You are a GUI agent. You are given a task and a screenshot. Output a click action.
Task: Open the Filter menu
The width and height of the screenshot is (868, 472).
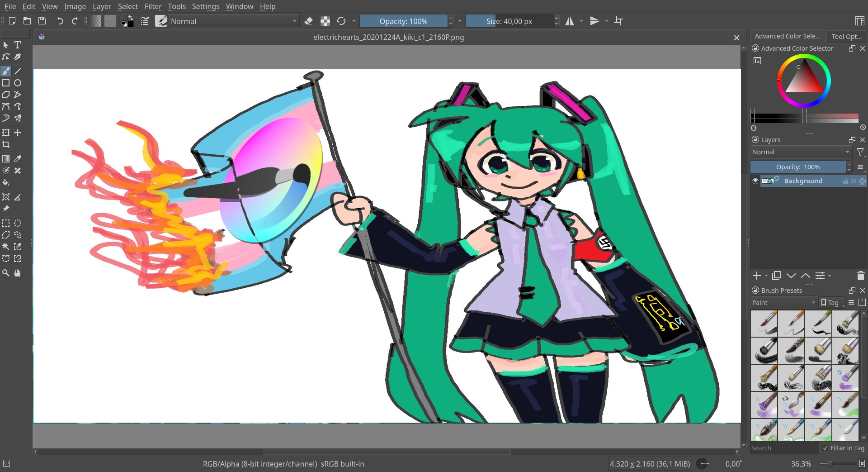pyautogui.click(x=153, y=6)
